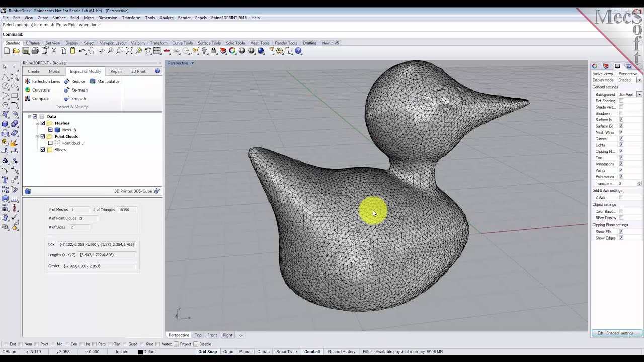Open a file with the folder icon
This screenshot has height=362, width=644.
point(16,51)
